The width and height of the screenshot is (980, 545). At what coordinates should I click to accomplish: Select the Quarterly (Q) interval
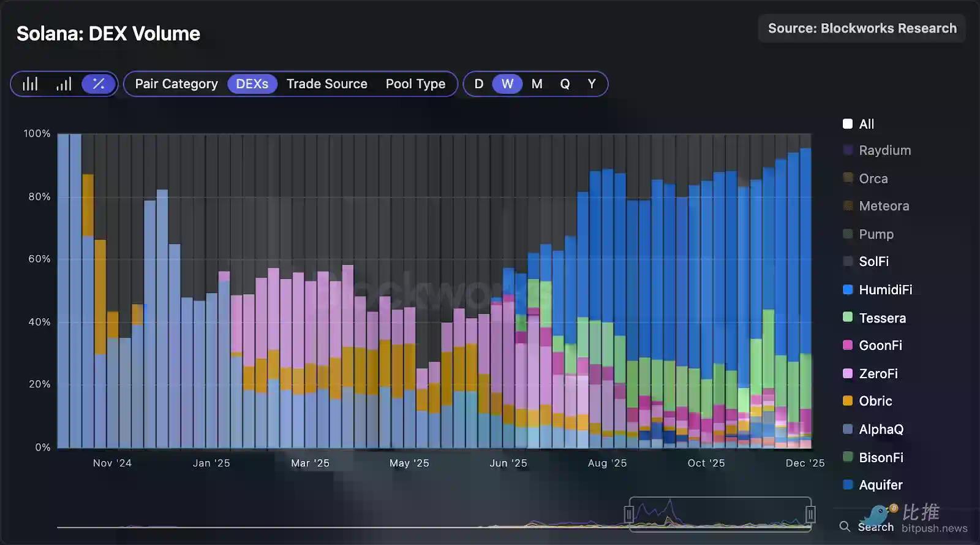click(x=565, y=84)
